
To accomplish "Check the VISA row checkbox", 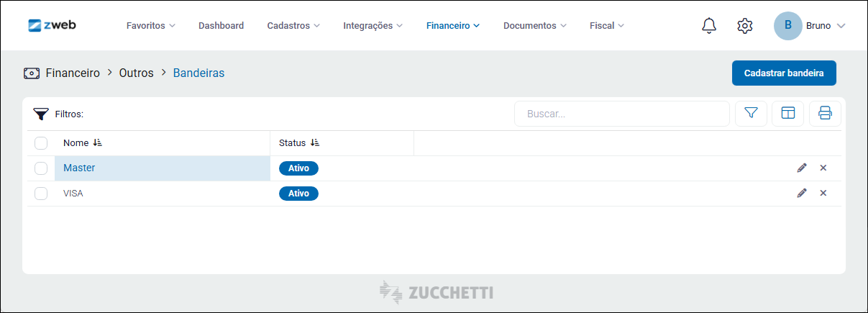I will [x=41, y=194].
